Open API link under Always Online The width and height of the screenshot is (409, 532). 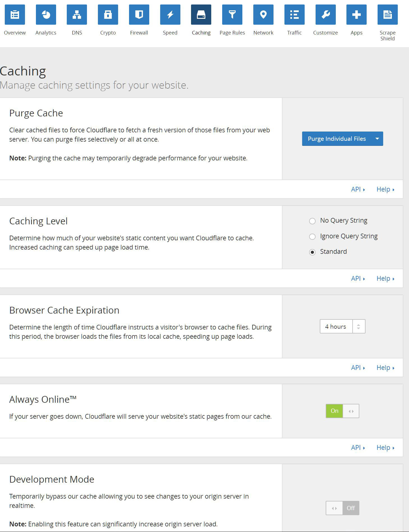[x=358, y=448]
